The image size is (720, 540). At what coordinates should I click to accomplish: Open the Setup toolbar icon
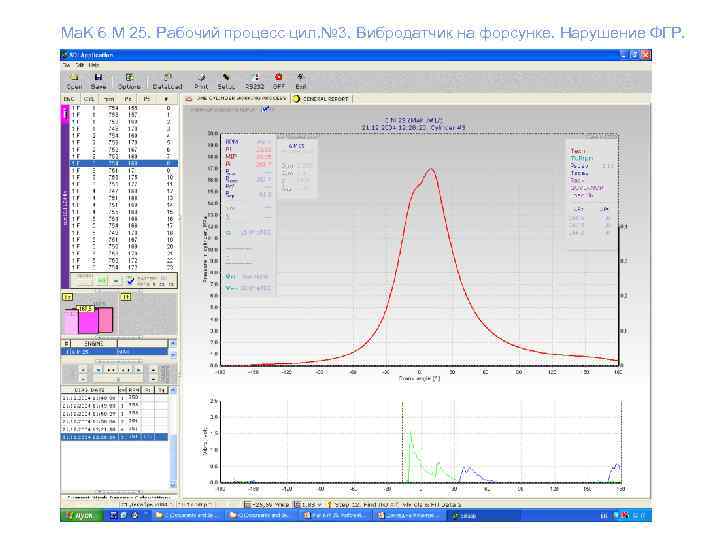tap(228, 77)
